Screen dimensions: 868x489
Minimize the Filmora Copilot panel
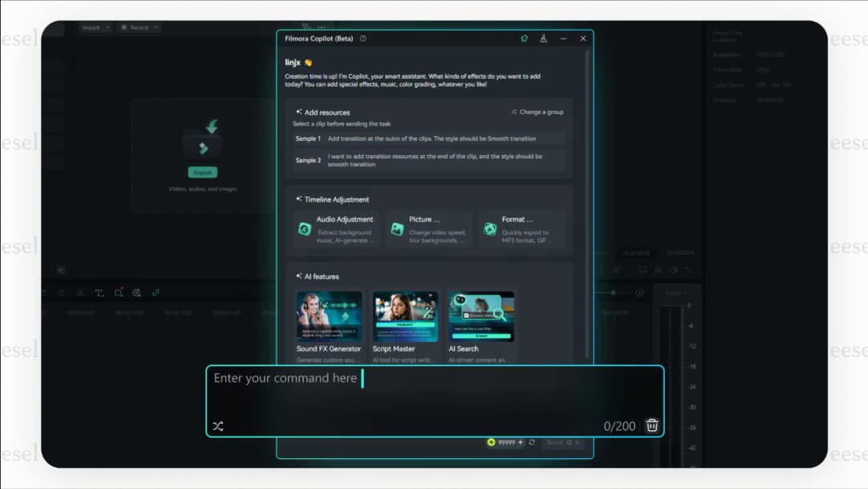tap(563, 39)
